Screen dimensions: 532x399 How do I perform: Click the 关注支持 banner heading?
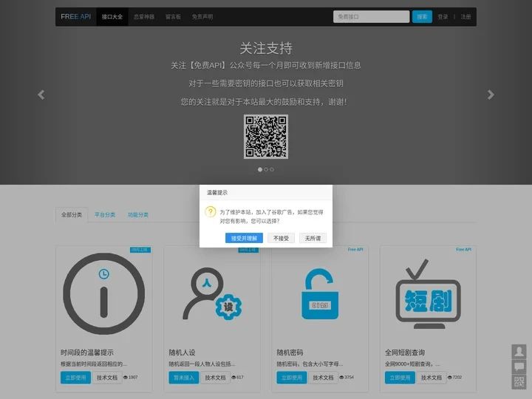(266, 48)
